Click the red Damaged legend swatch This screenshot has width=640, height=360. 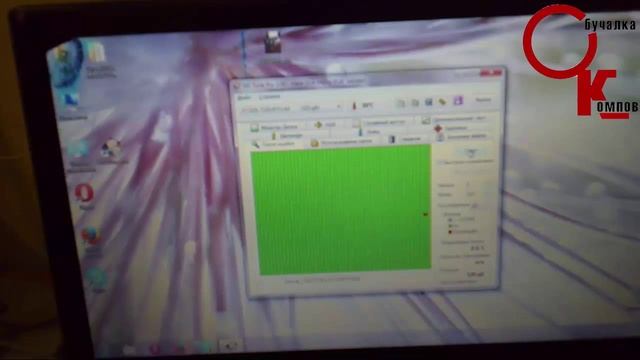click(x=451, y=232)
